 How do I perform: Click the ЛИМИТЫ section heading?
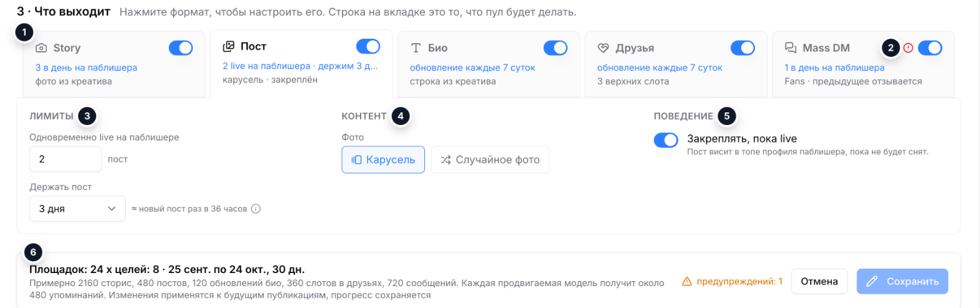(51, 116)
